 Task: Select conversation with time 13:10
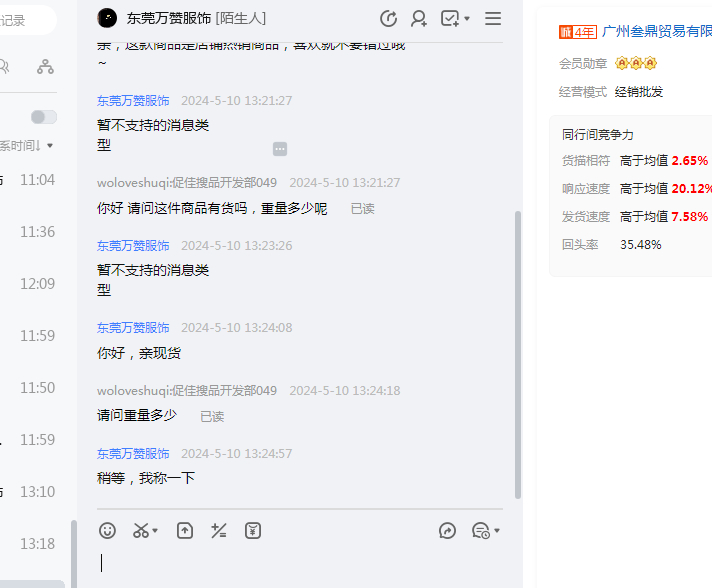(37, 492)
